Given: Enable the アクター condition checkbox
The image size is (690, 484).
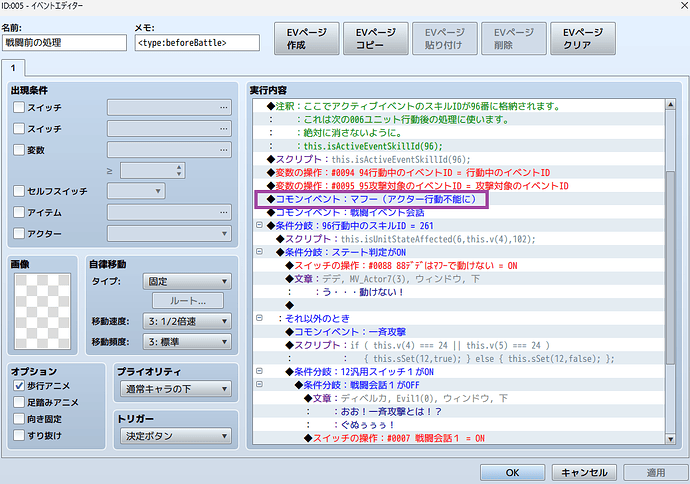Looking at the screenshot, I should 19,233.
